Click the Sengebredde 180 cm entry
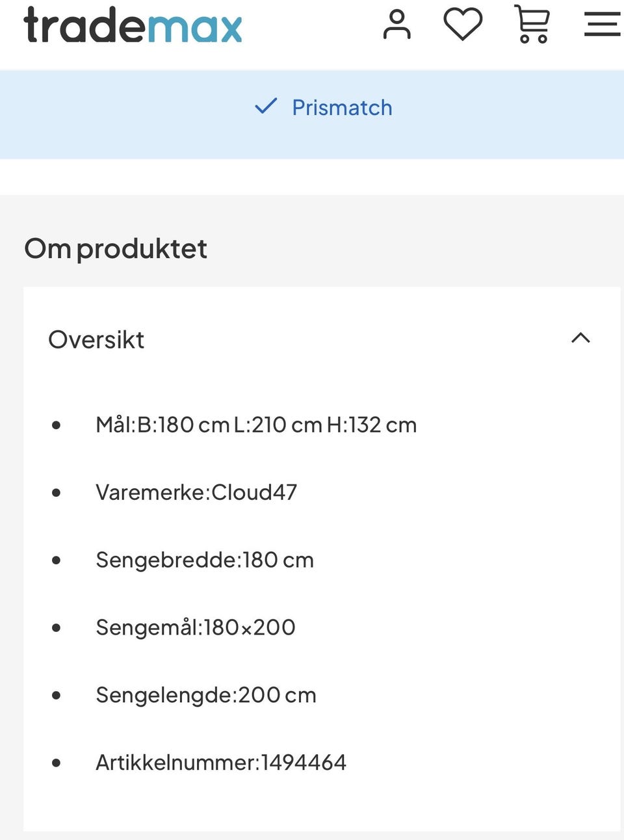Viewport: 624px width, 840px height. (205, 560)
